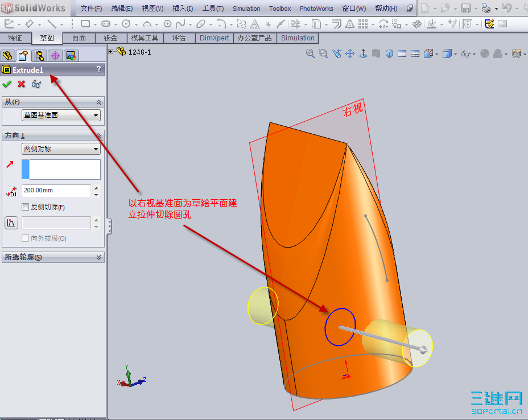Select the Sketch Fillet tool
The width and height of the screenshot is (528, 420).
(x=221, y=24)
